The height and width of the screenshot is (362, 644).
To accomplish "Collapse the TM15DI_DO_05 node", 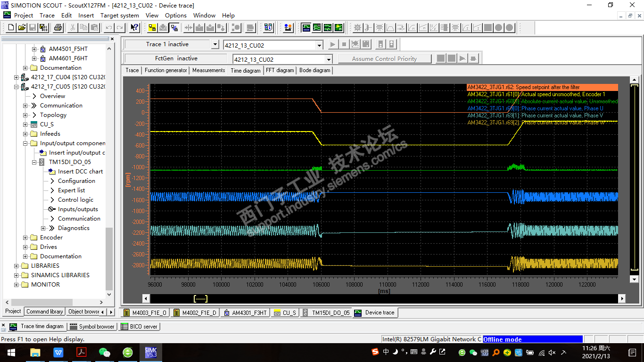I will (34, 162).
